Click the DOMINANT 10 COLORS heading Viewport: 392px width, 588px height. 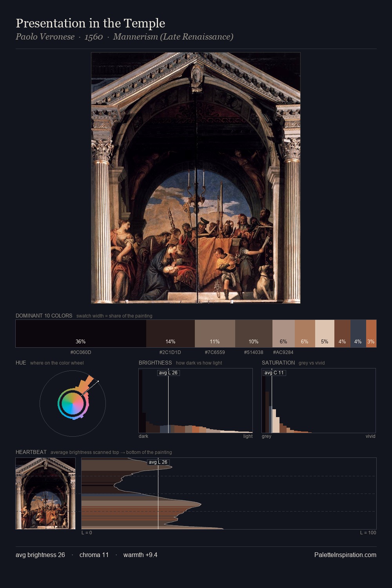pos(44,316)
